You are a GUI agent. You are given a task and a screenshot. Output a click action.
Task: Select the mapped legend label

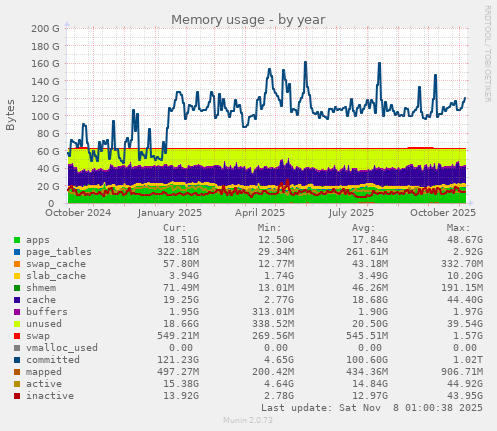[x=44, y=372]
